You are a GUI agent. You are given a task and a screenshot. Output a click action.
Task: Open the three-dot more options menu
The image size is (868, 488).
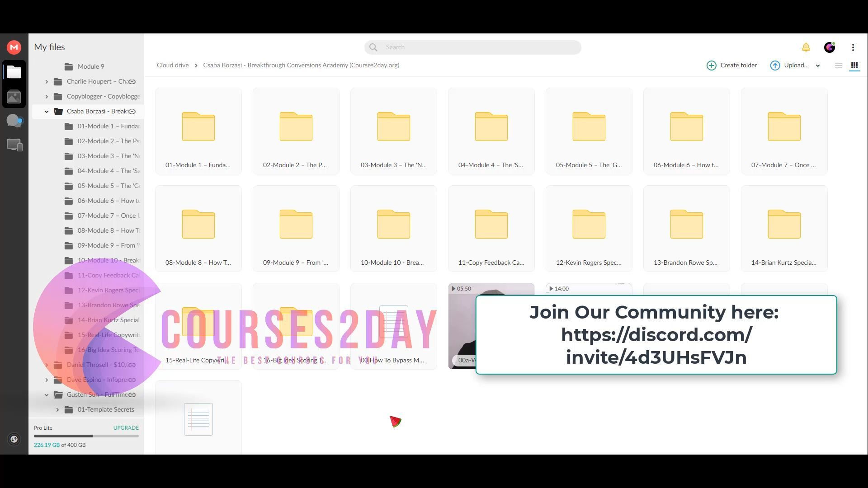853,47
